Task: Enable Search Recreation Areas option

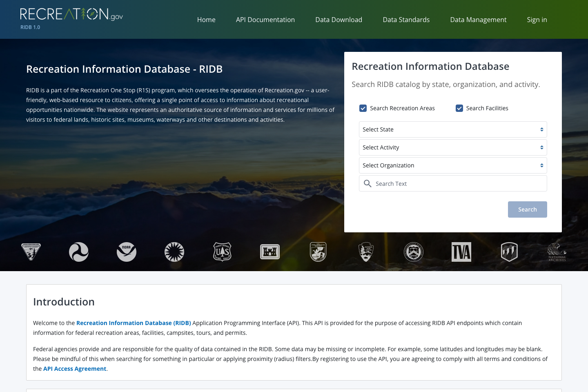Action: (363, 108)
